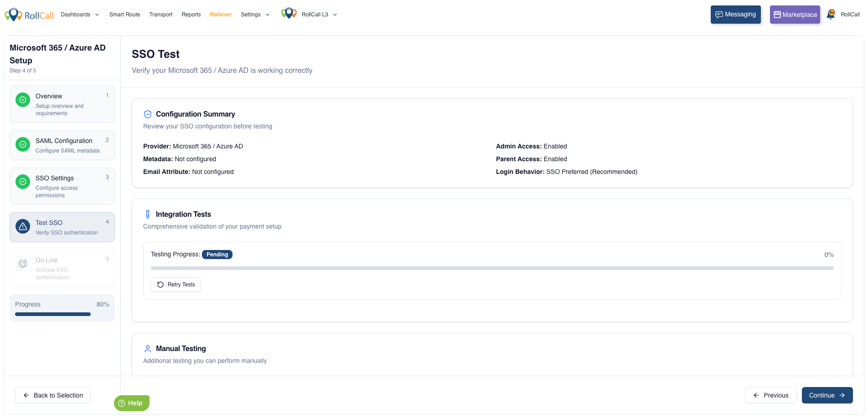Click the SSO Test page heading
Viewport: 868px width, 418px height.
click(x=155, y=54)
